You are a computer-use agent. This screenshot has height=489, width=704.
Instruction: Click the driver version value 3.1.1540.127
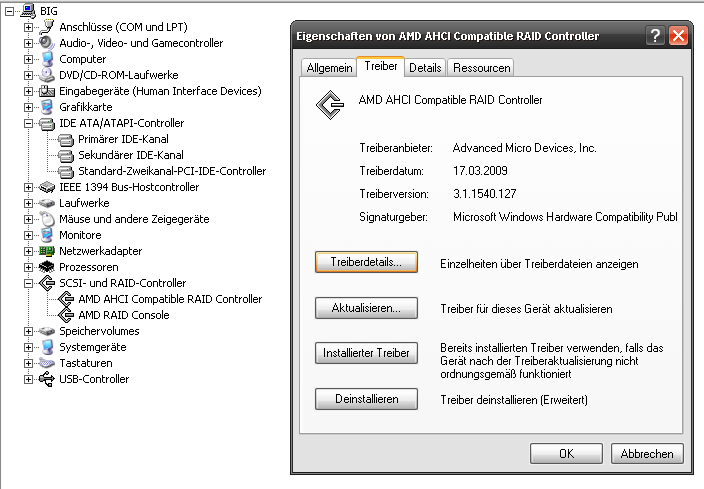point(484,194)
